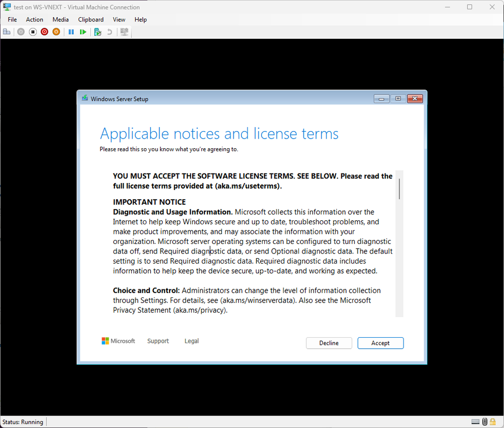
Task: Click the 'IMPORTANT NOTICE' heading text
Action: click(149, 202)
